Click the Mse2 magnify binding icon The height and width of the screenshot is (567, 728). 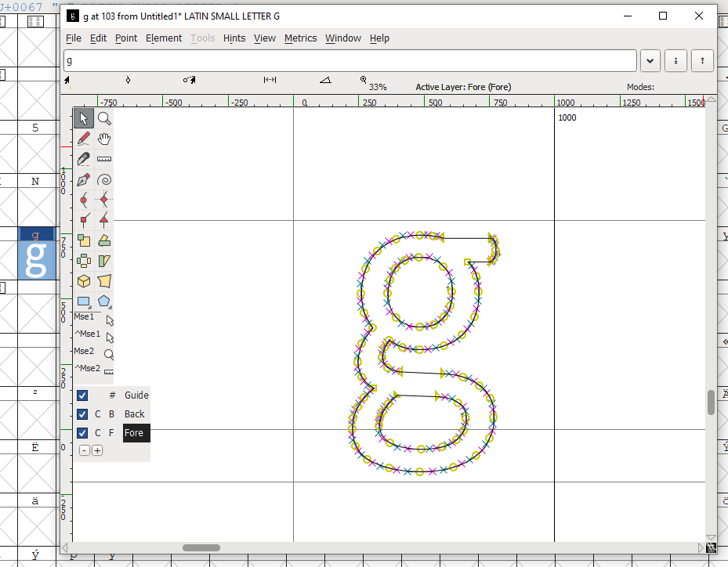click(x=109, y=355)
